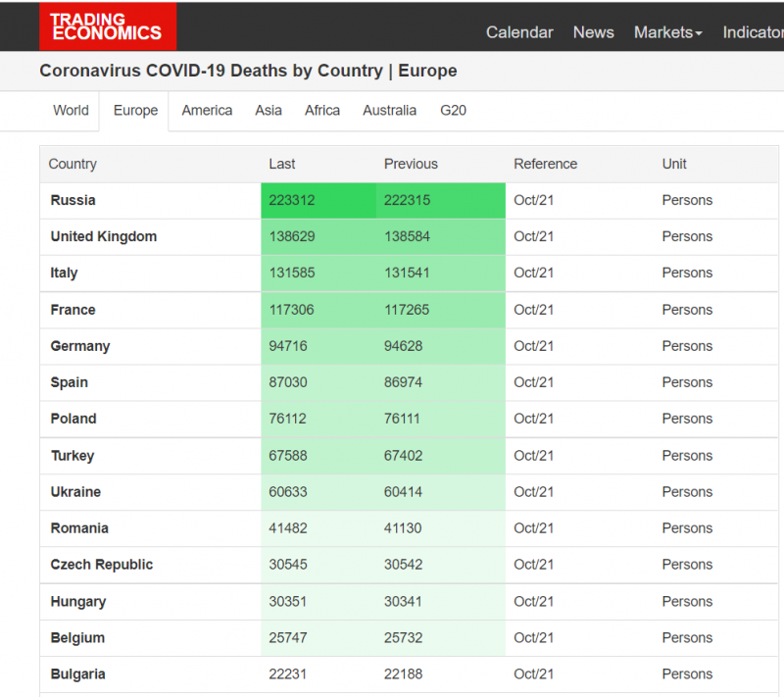
Task: Sort by the Previous column header
Action: (x=411, y=164)
